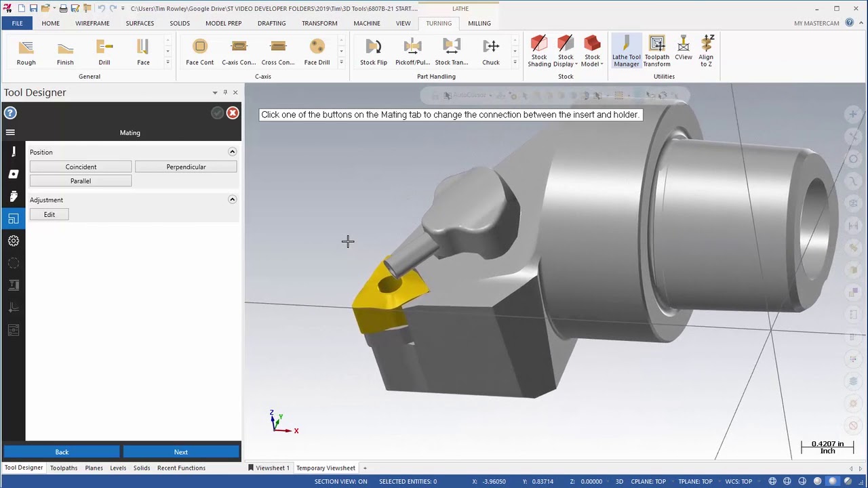Image resolution: width=868 pixels, height=488 pixels.
Task: Switch to the VIEW ribbon tab
Action: click(x=403, y=23)
